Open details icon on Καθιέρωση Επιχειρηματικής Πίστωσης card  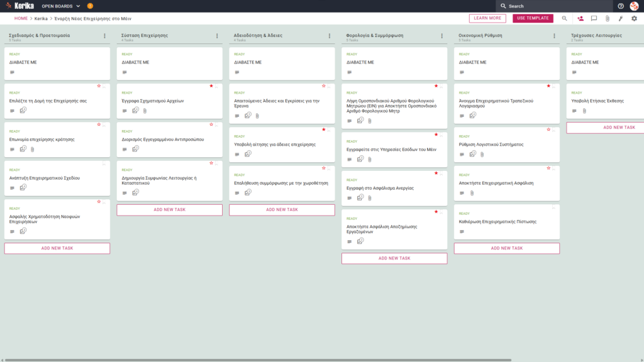(462, 231)
